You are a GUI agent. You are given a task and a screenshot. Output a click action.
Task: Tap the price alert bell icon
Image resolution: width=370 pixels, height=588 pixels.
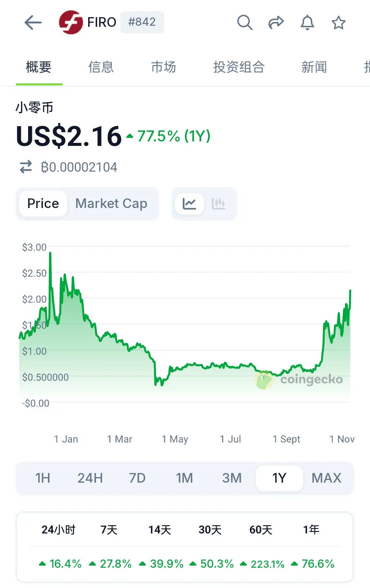(x=307, y=23)
